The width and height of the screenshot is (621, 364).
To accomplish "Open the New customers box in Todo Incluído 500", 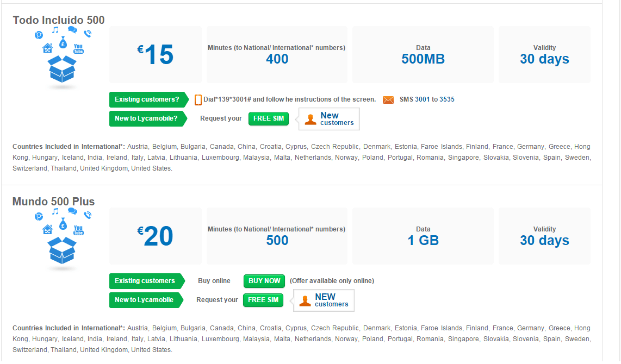I will click(328, 119).
